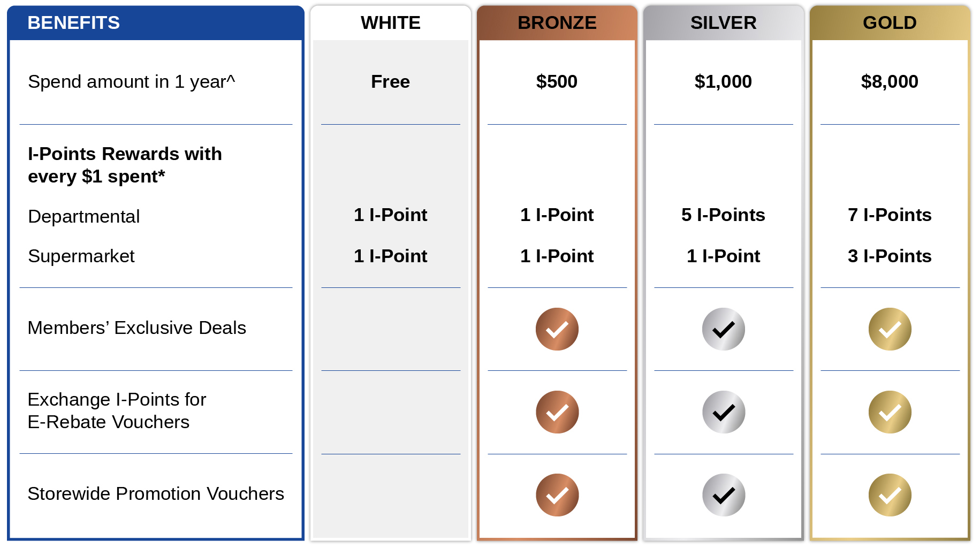Select the BENEFITS column header
The width and height of the screenshot is (980, 548).
point(74,23)
